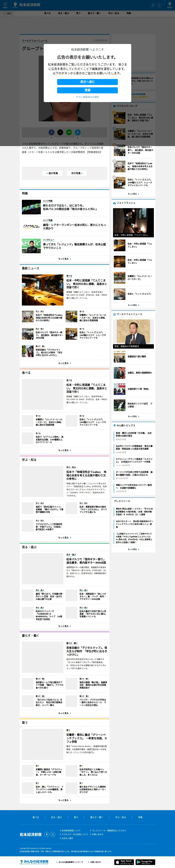Select 買う in the top navigation
The width and height of the screenshot is (175, 868).
[78, 13]
